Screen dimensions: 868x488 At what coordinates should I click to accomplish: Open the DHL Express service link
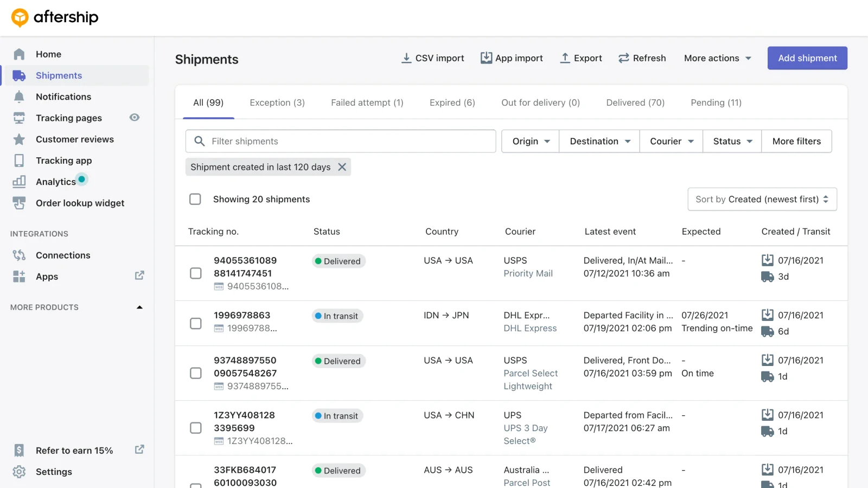point(530,329)
